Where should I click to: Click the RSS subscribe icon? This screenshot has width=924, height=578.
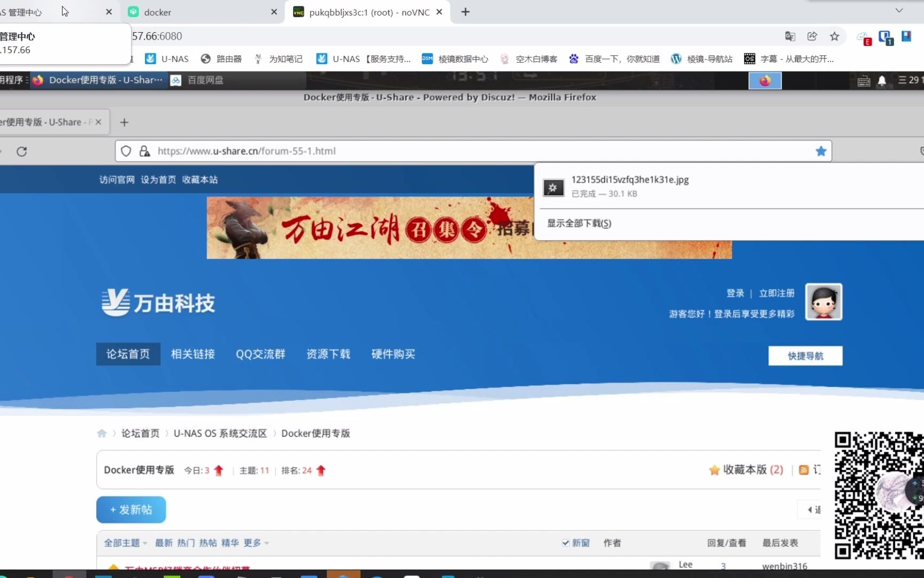pos(804,470)
